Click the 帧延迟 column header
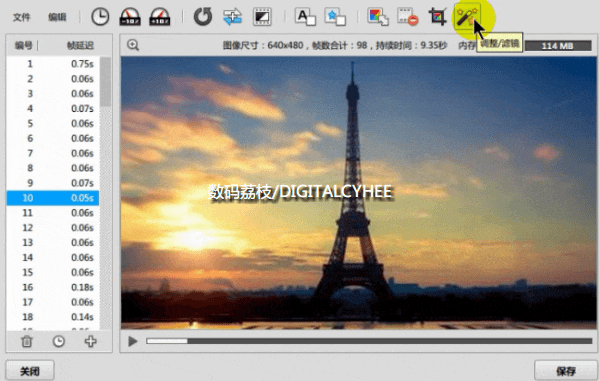 pos(80,46)
